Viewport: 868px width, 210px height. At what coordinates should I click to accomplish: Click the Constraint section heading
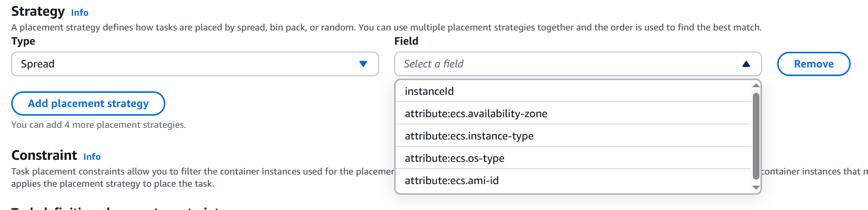(x=44, y=155)
